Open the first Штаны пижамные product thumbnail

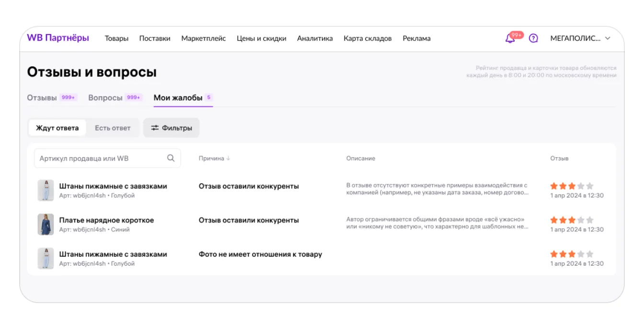pyautogui.click(x=46, y=190)
